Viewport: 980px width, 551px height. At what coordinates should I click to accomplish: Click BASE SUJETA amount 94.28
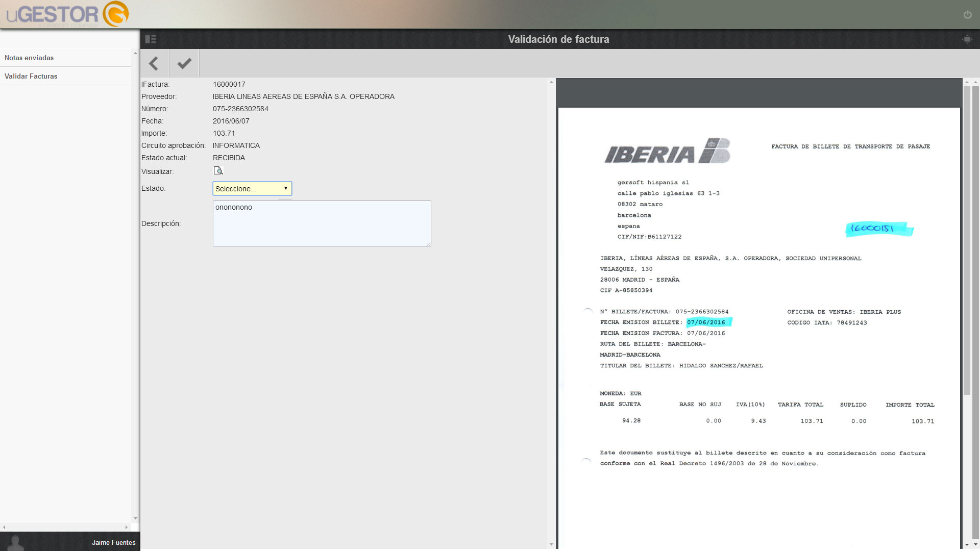[631, 421]
